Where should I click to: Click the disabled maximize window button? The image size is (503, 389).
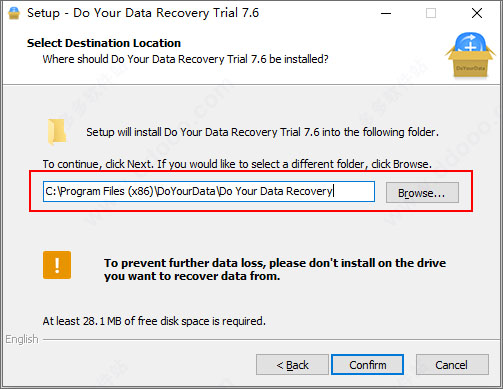(x=431, y=13)
